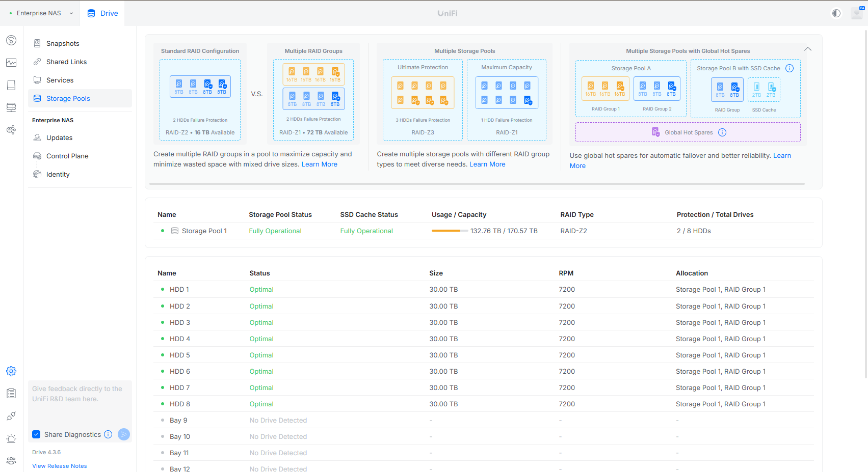Select the Drive tab
This screenshot has width=868, height=472.
point(102,13)
